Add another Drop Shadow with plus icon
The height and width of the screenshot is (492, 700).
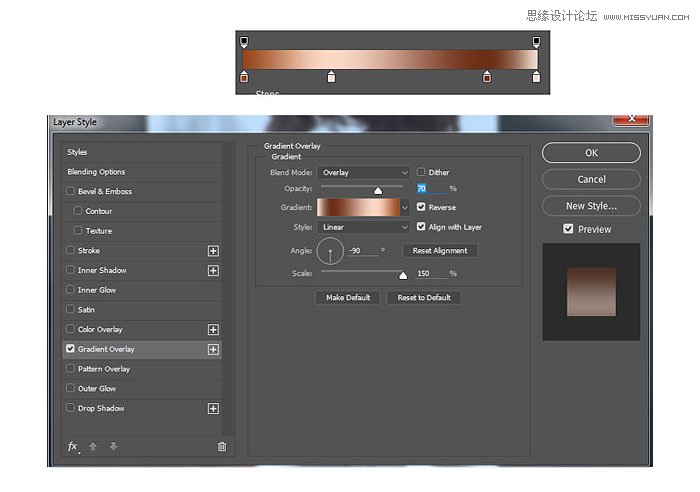click(x=213, y=409)
